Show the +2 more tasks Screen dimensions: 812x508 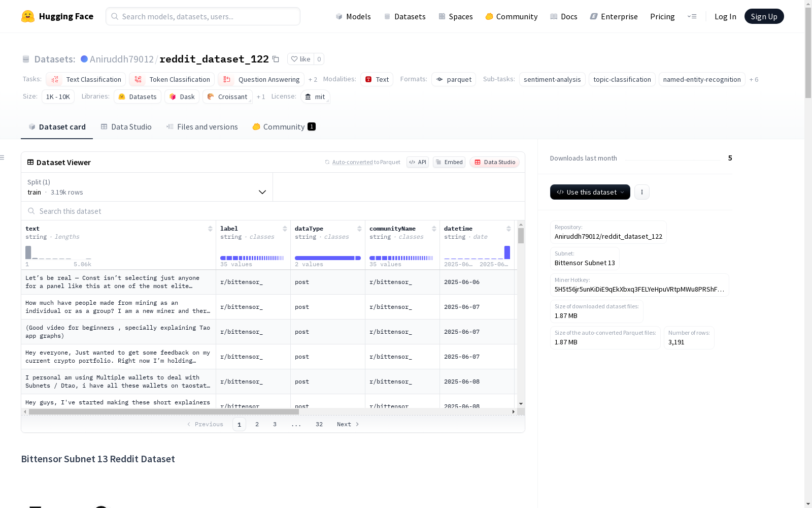[x=313, y=79]
